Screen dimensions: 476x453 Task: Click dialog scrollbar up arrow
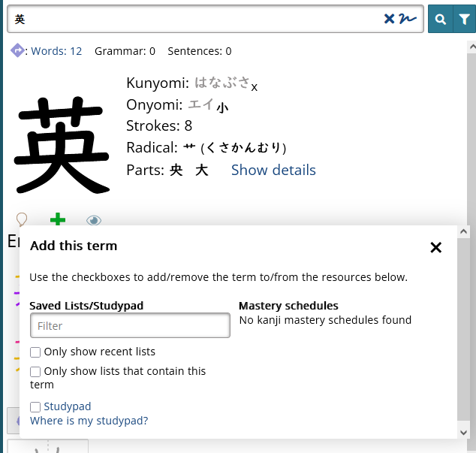(463, 232)
